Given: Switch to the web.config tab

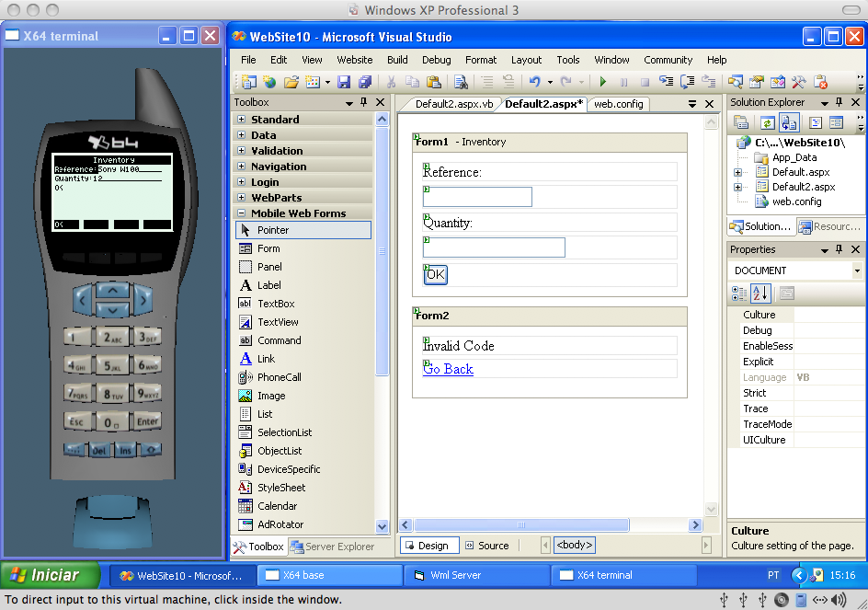Looking at the screenshot, I should (618, 104).
